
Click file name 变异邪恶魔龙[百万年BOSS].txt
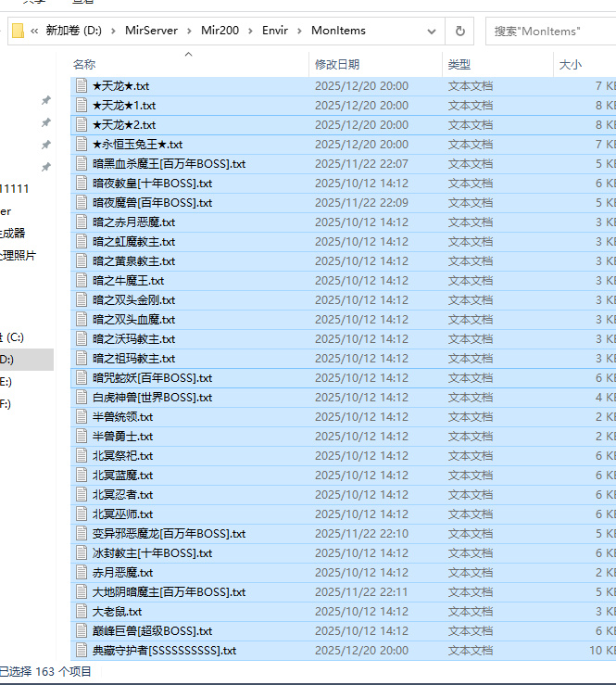pos(169,533)
